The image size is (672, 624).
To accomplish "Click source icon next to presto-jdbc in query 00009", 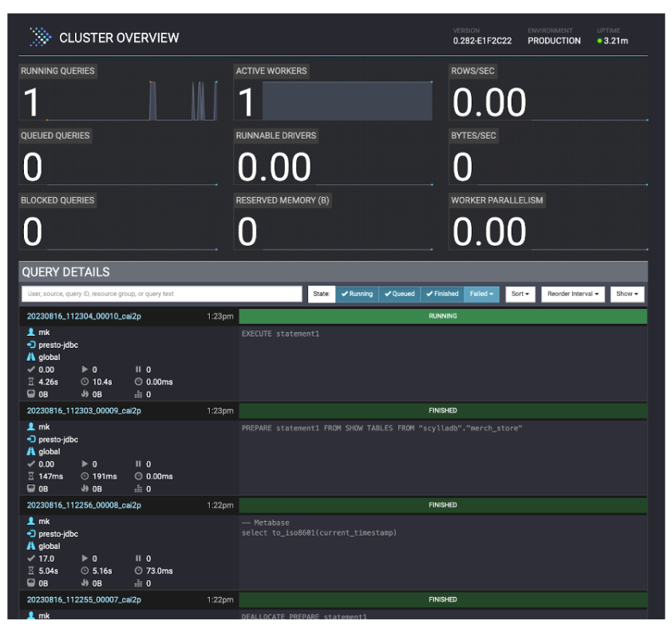I will tap(31, 440).
